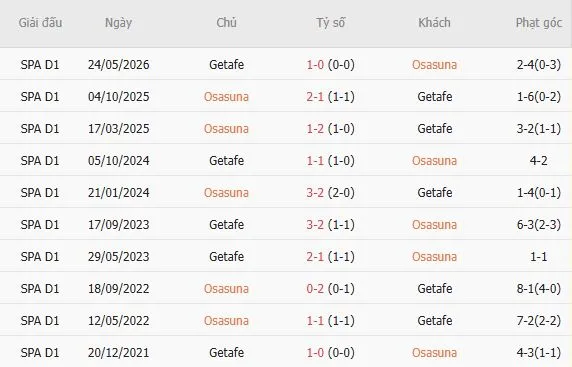The height and width of the screenshot is (367, 572).
Task: Open the Osasuna home team on 17/03/2025
Action: pyautogui.click(x=226, y=129)
